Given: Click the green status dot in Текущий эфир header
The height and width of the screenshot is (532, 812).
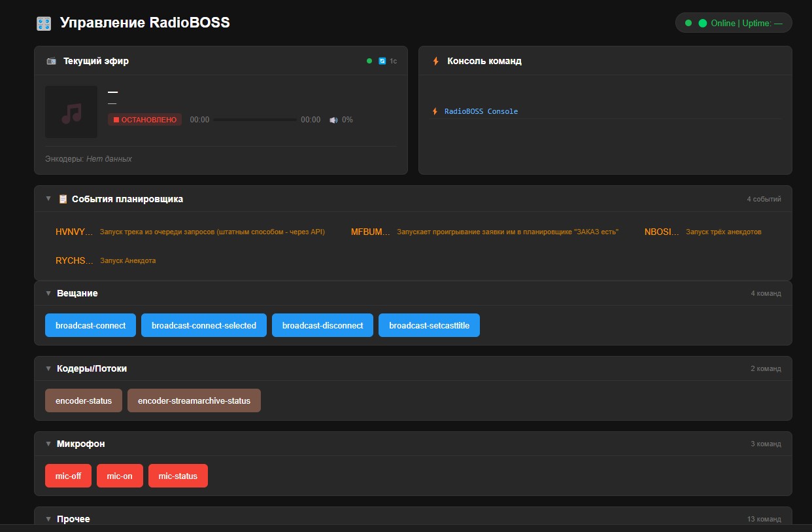Looking at the screenshot, I should [x=369, y=62].
